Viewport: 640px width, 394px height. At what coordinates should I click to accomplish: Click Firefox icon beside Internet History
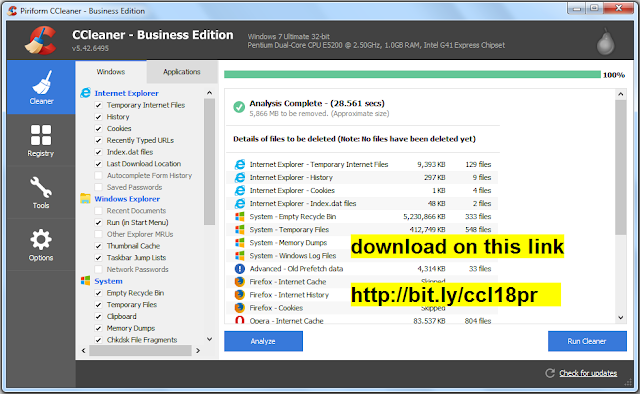coord(240,295)
